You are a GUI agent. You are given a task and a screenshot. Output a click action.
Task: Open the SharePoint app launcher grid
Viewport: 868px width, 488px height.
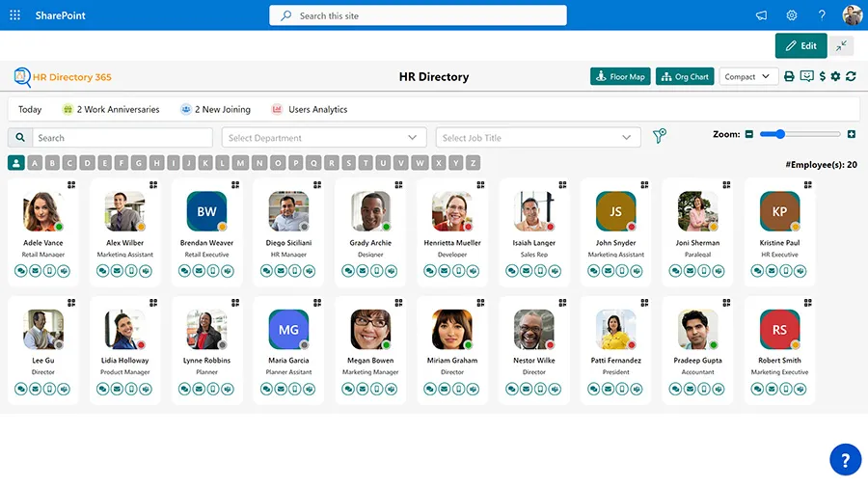(x=14, y=15)
